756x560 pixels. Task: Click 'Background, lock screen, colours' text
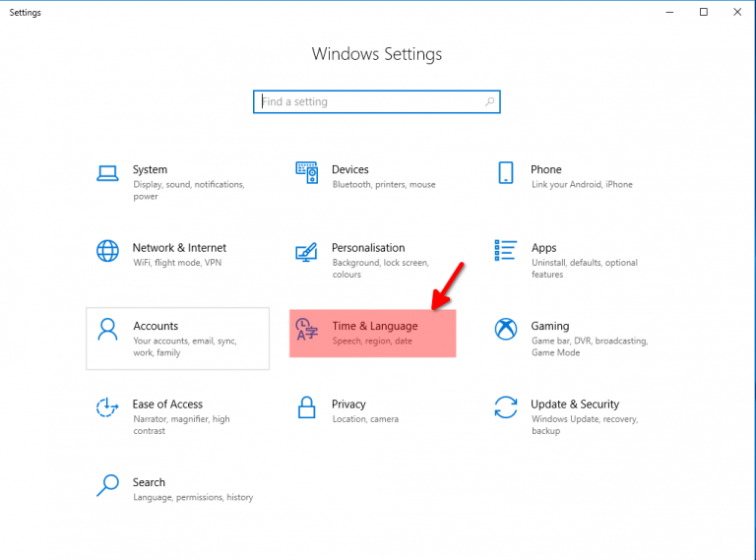(380, 269)
